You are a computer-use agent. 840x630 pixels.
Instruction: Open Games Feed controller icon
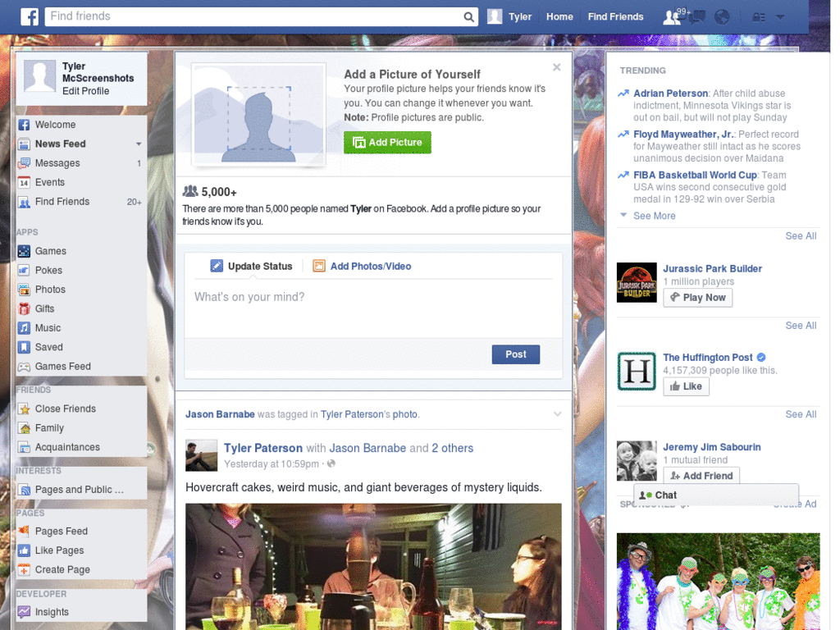(x=24, y=367)
